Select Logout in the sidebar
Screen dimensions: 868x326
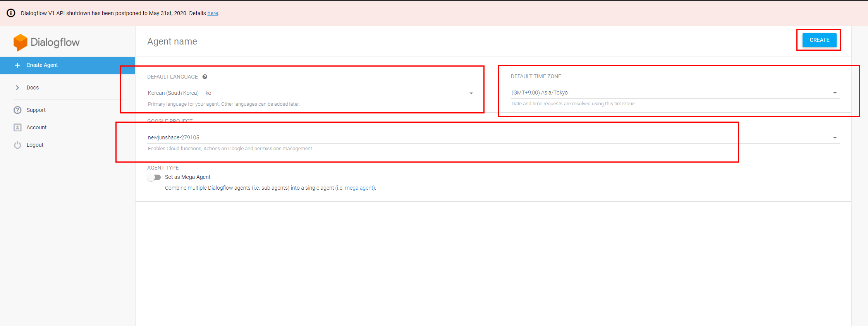point(35,145)
